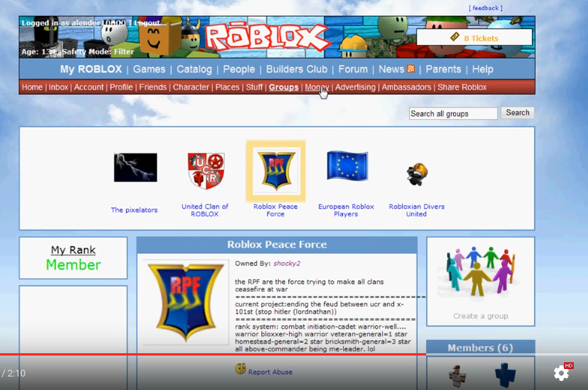Screen dimensions: 588x390
Task: Click the Members (6) header
Action: [x=480, y=347]
